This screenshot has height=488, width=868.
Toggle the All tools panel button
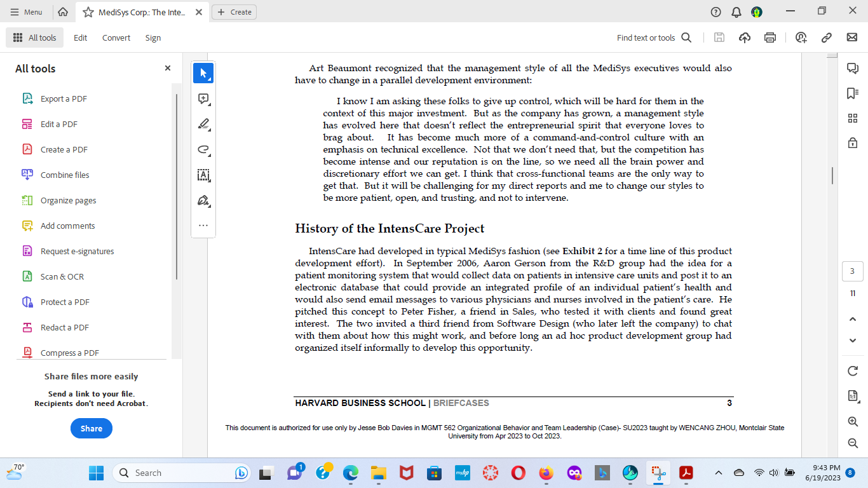click(x=34, y=37)
